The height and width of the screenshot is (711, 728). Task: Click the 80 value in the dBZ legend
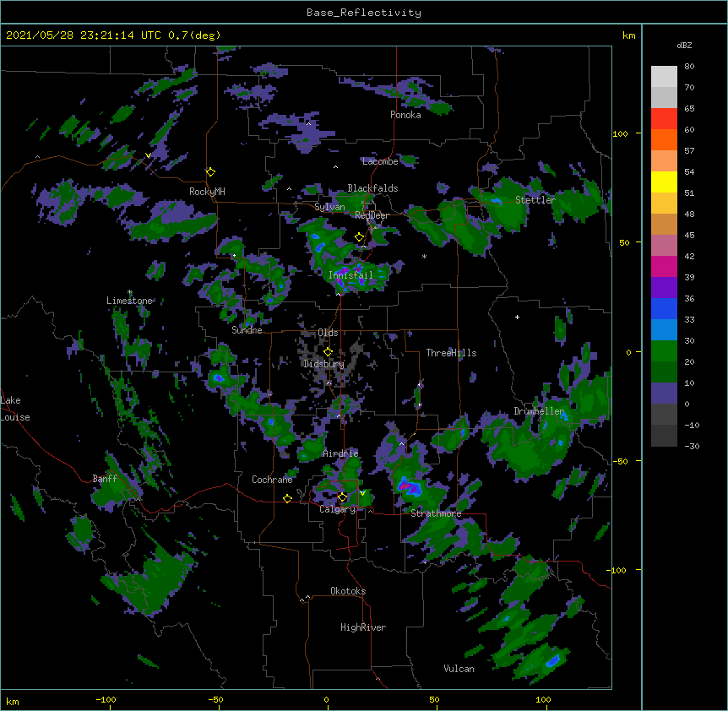[689, 67]
